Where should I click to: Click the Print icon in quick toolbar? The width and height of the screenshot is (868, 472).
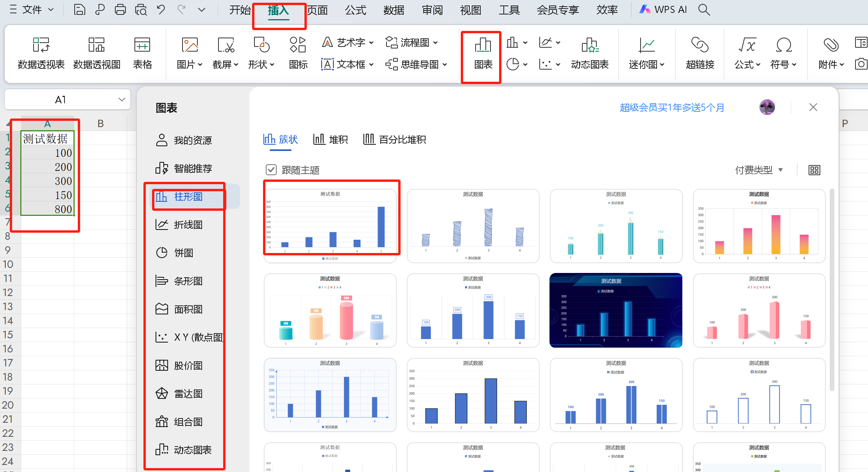(120, 9)
